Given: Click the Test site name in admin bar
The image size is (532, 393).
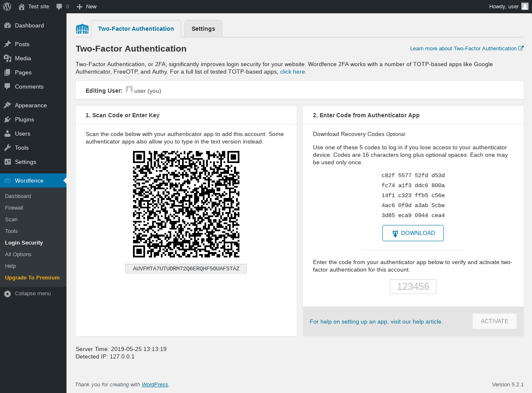Looking at the screenshot, I should click(39, 7).
